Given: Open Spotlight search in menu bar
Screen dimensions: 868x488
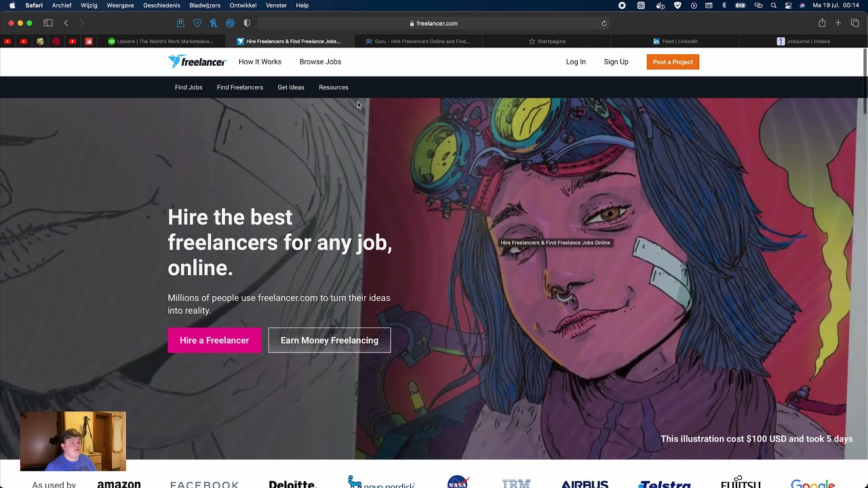Looking at the screenshot, I should click(x=774, y=5).
